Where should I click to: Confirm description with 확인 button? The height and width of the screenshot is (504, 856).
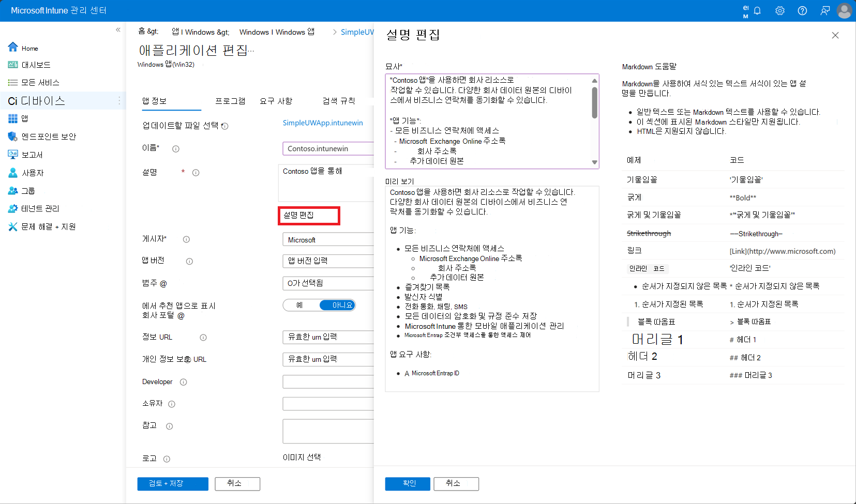408,484
